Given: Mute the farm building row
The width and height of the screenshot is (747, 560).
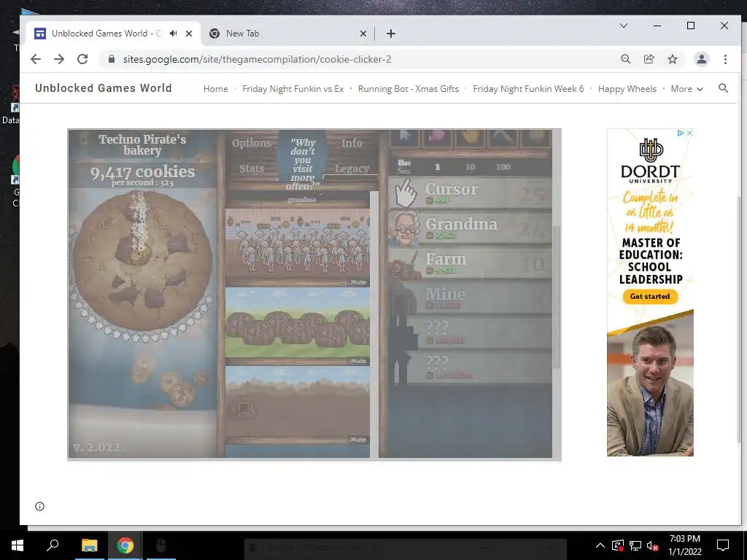Looking at the screenshot, I should 358,361.
